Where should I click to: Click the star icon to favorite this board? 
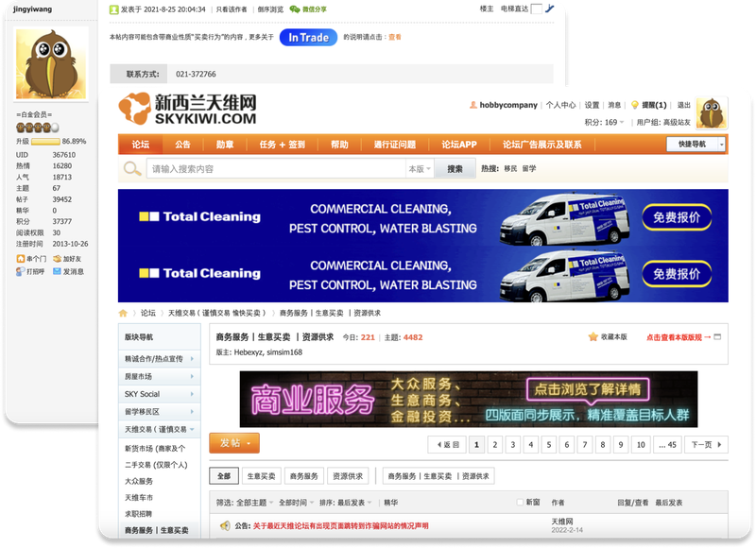pos(593,336)
